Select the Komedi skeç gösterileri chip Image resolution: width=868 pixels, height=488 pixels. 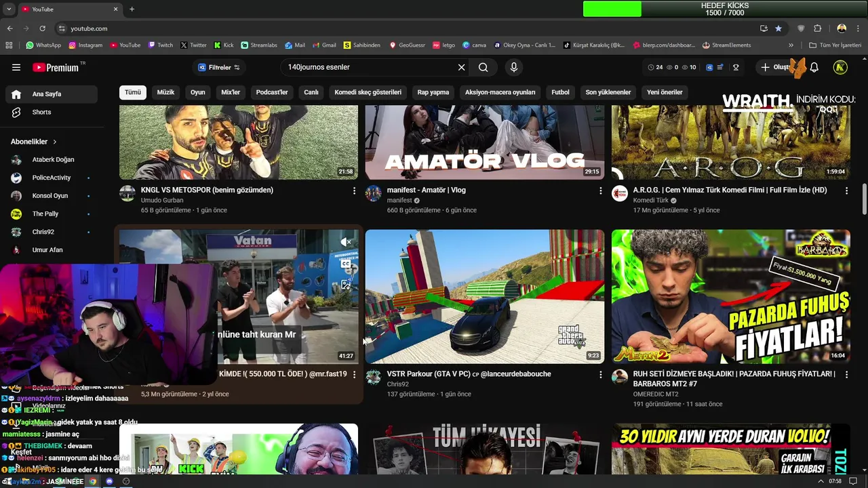(x=368, y=92)
